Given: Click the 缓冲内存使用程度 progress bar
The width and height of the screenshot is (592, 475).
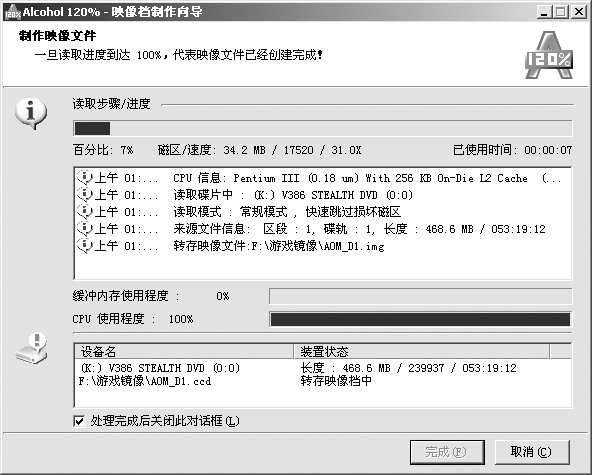Looking at the screenshot, I should click(x=421, y=296).
